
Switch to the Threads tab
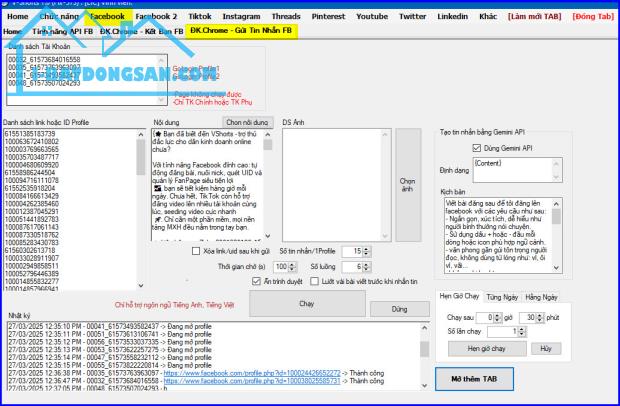[x=286, y=17]
